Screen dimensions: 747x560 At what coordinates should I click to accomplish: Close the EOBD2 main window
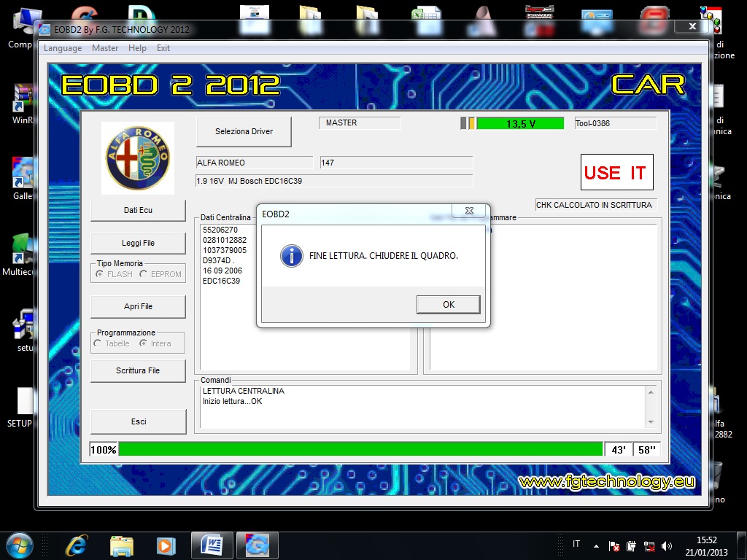pyautogui.click(x=693, y=27)
